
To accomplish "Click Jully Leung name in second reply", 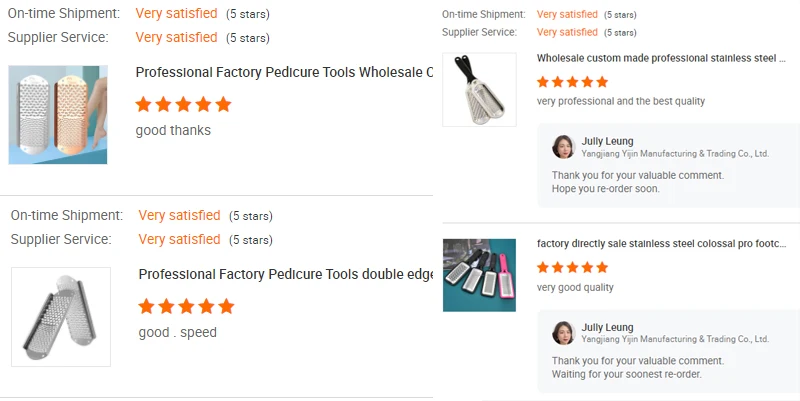I will [x=606, y=327].
